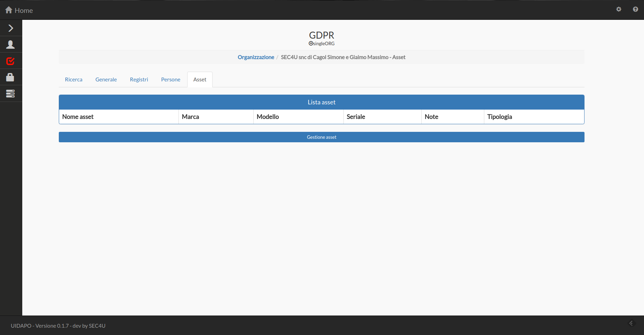Click the Gestione asset button

coord(321,137)
